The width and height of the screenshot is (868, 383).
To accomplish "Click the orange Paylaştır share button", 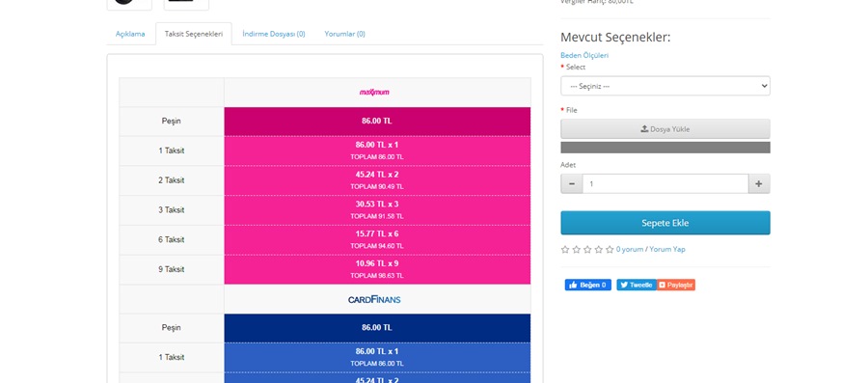I will 676,285.
